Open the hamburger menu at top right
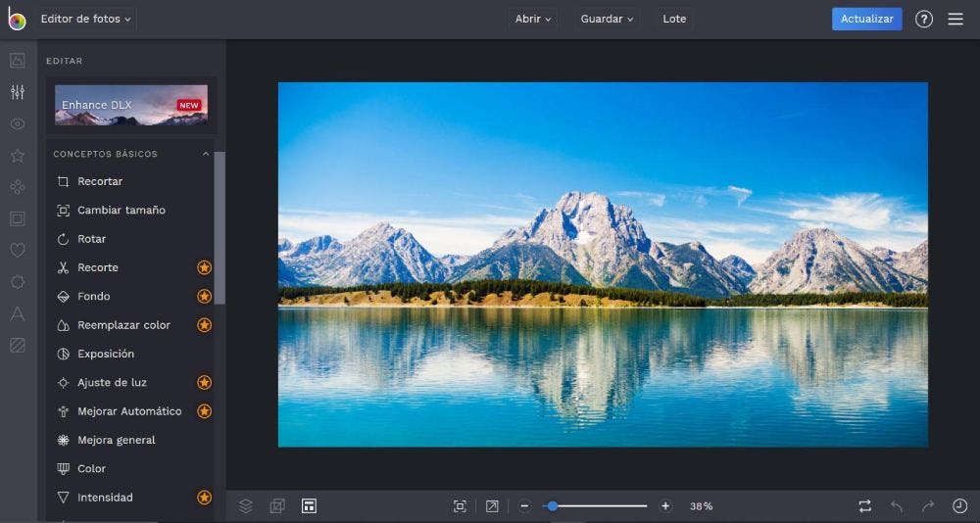980x523 pixels. coord(955,19)
